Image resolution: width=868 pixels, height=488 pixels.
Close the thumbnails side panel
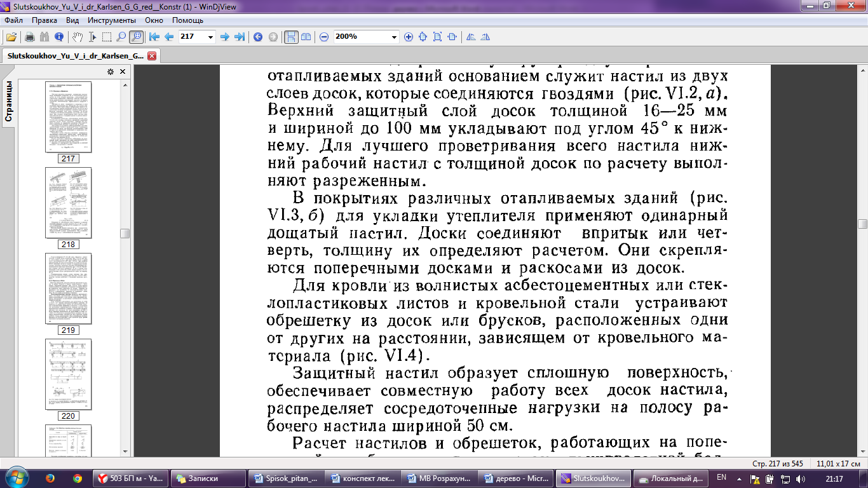click(122, 71)
